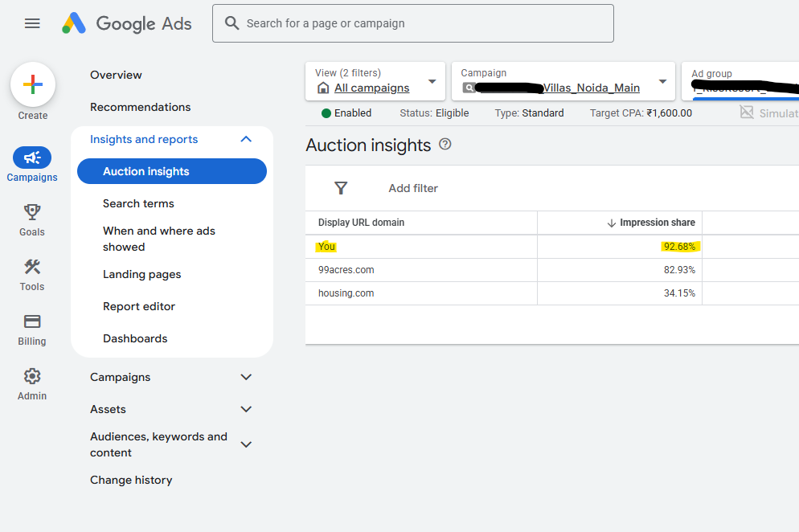This screenshot has height=532, width=799.
Task: Select the Campaigns megaphone icon
Action: click(32, 158)
